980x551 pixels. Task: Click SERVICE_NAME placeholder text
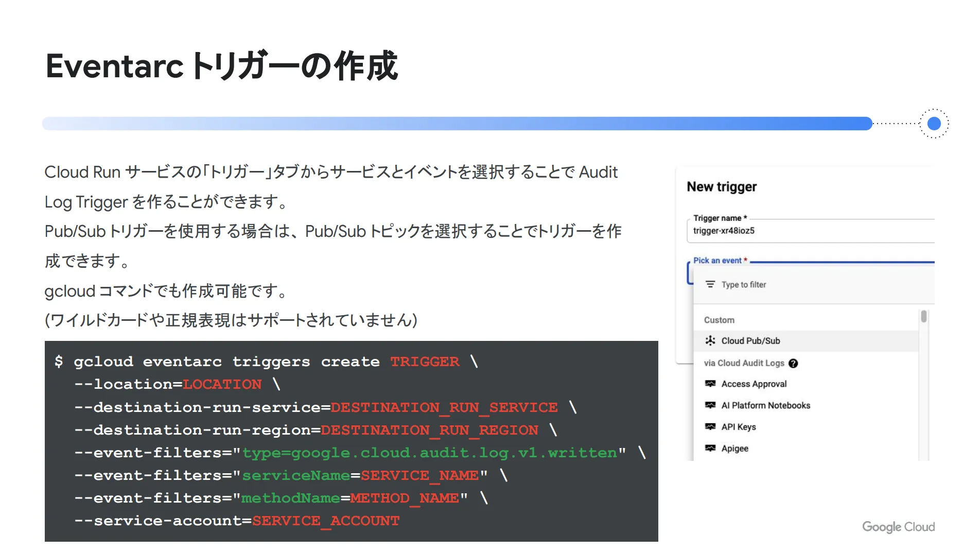tap(419, 476)
